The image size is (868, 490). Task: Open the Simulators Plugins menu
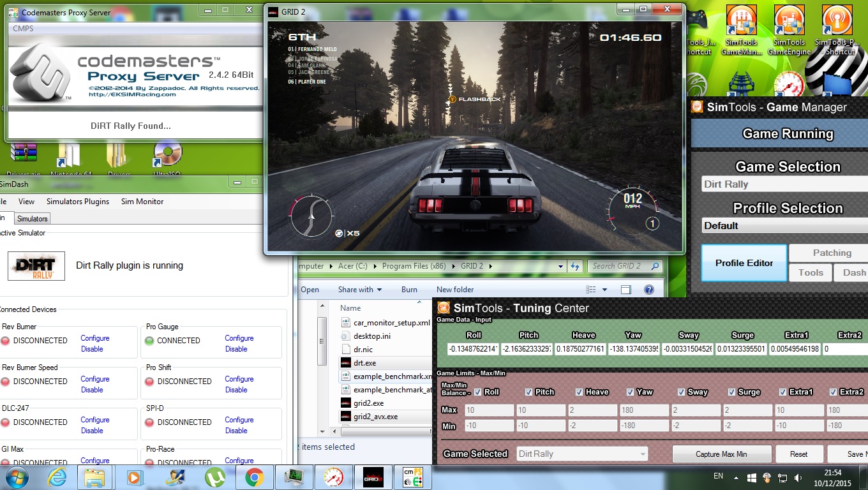pos(78,202)
